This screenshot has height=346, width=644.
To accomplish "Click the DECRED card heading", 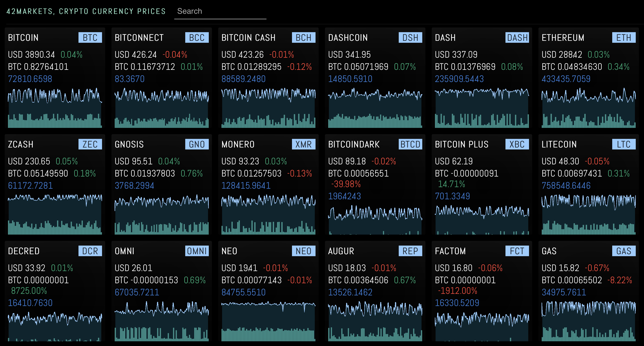I will (x=24, y=251).
